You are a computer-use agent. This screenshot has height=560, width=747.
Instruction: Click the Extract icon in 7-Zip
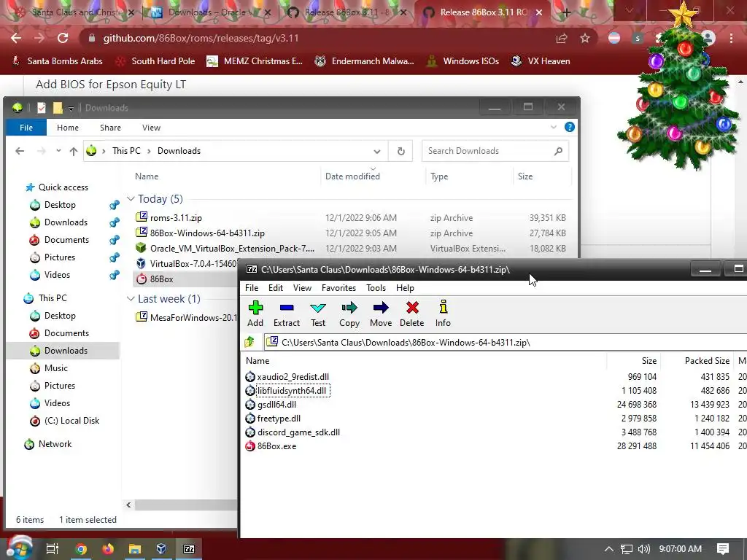(286, 314)
